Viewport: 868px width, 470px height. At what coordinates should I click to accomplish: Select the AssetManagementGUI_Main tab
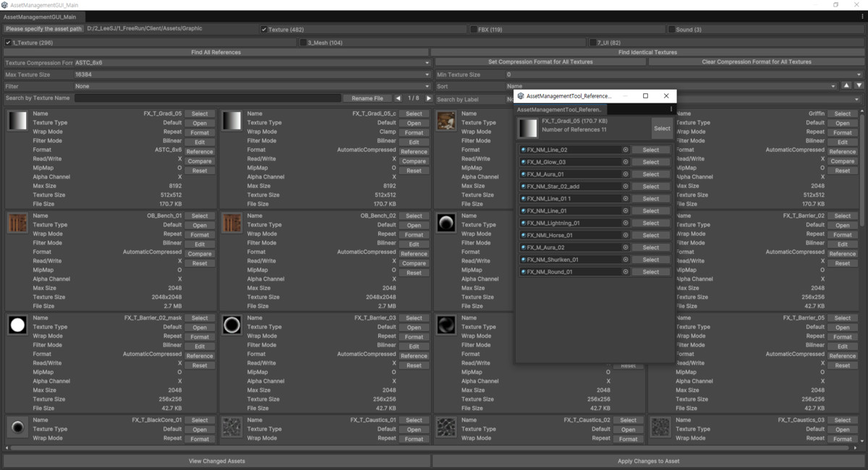click(43, 17)
